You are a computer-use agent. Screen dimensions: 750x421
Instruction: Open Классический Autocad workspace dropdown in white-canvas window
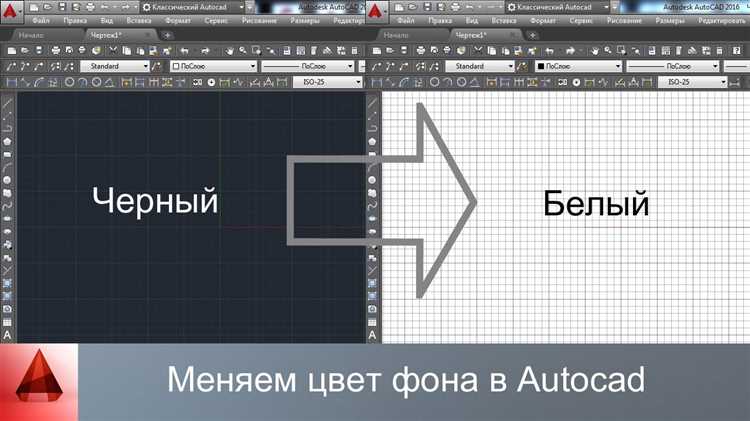click(559, 7)
